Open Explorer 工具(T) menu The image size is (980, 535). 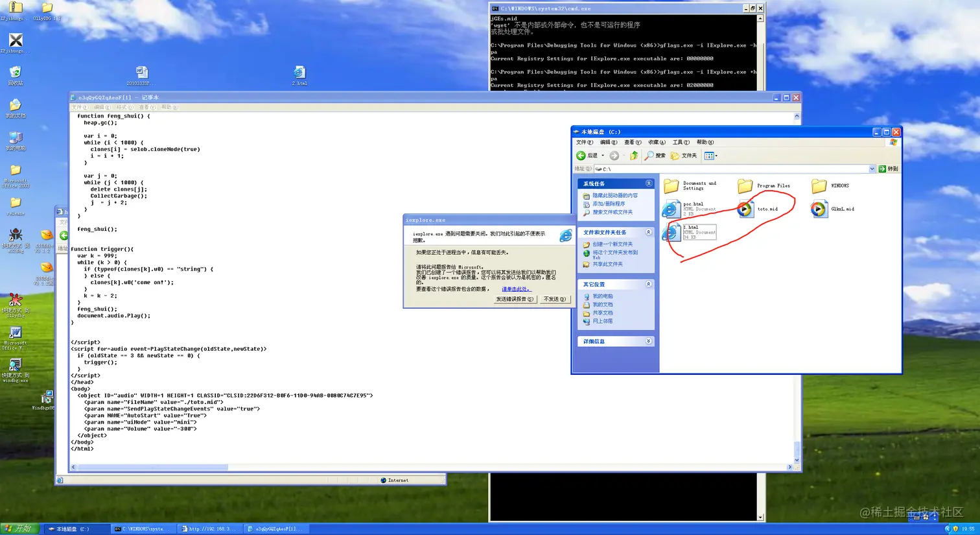681,142
